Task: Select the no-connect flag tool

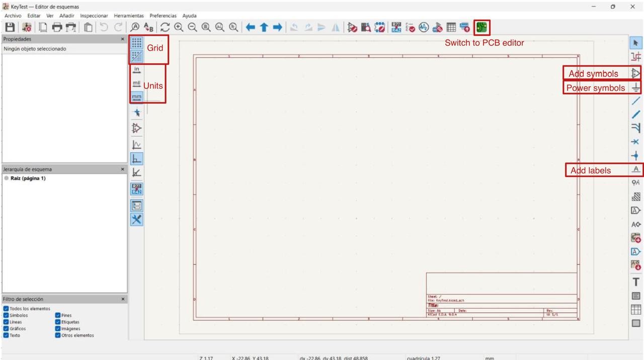Action: pyautogui.click(x=636, y=142)
